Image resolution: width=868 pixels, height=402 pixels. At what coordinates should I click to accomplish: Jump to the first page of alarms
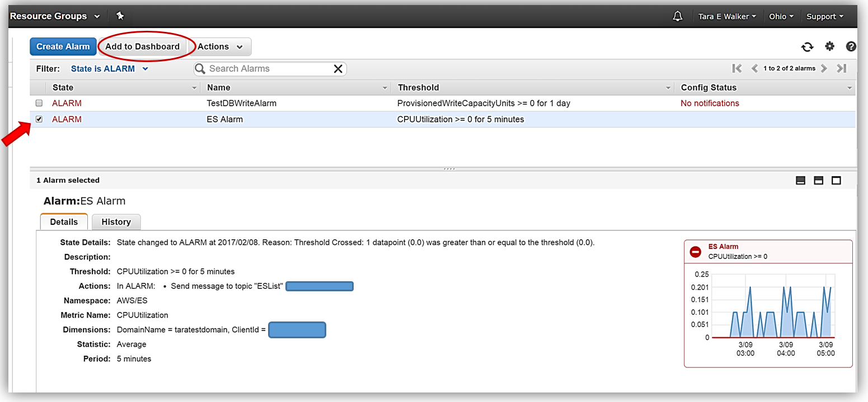click(737, 68)
